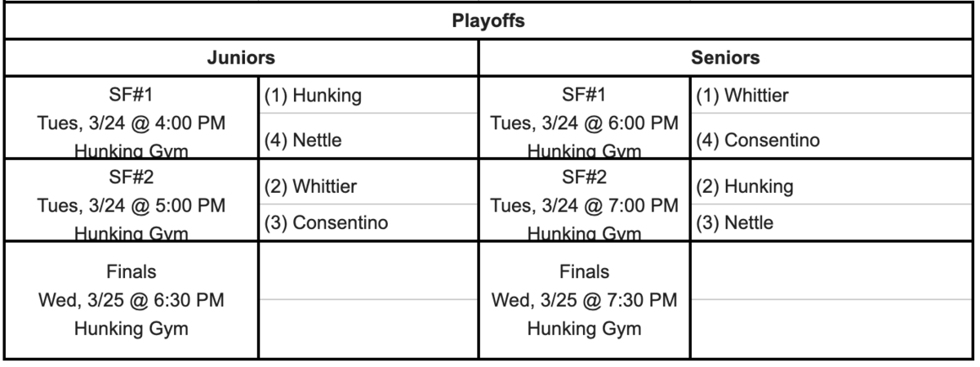
Task: Select the Seniors column heading
Action: pos(726,59)
